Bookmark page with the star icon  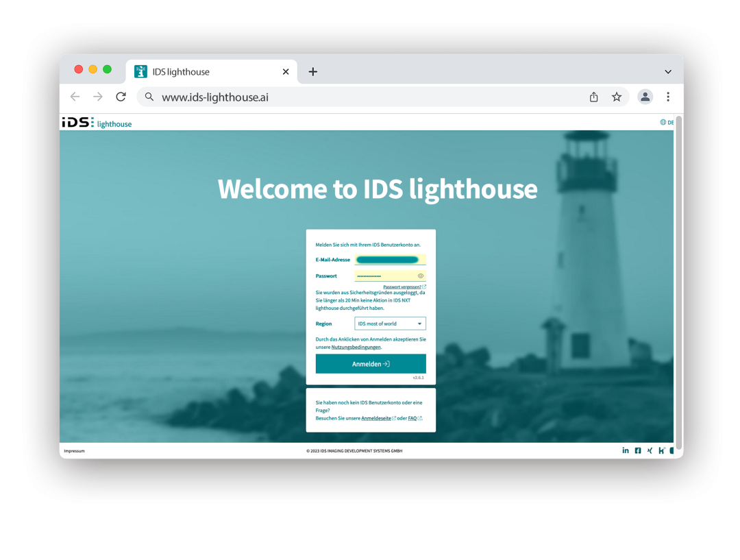[x=617, y=97]
